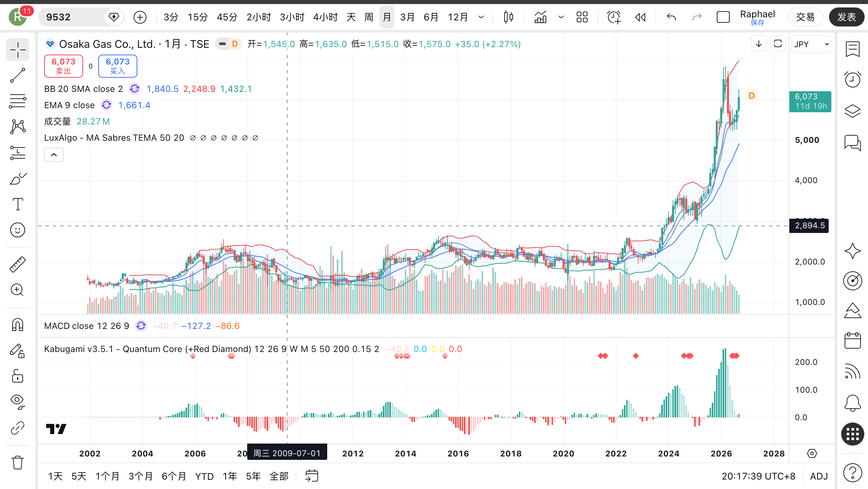This screenshot has height=489, width=868.
Task: Open the layout templates grid
Action: [x=582, y=17]
